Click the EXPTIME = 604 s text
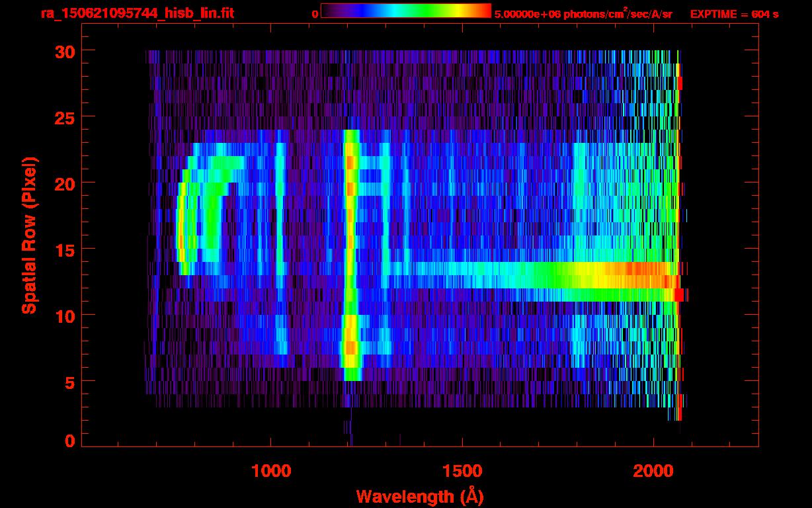The height and width of the screenshot is (508, 812). point(734,14)
